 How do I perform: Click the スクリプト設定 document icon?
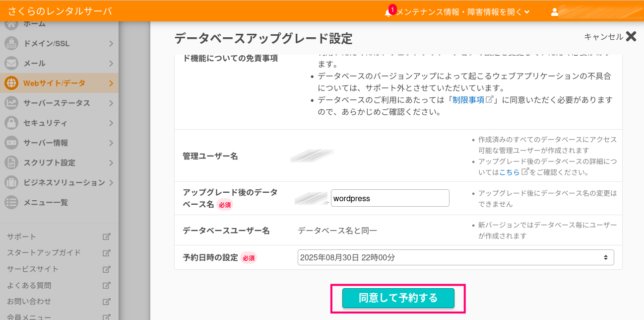click(x=11, y=162)
